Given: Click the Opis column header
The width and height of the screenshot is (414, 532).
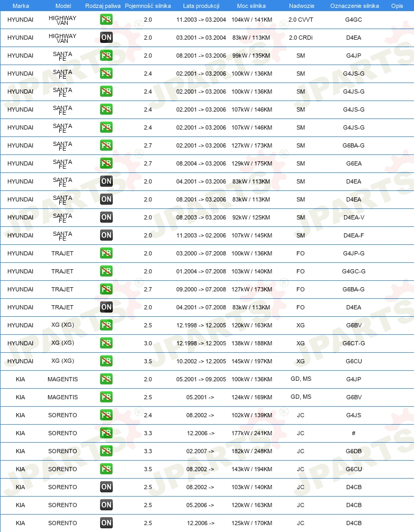Looking at the screenshot, I should [397, 6].
